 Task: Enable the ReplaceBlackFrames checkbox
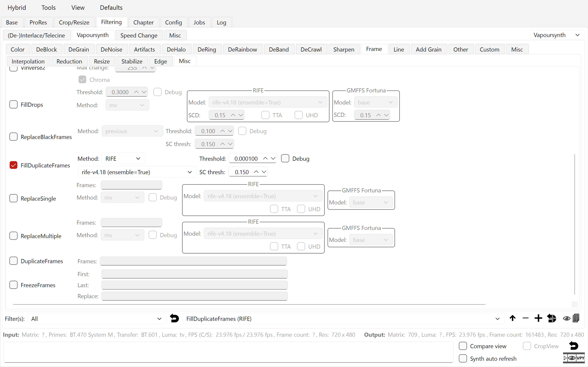tap(13, 137)
